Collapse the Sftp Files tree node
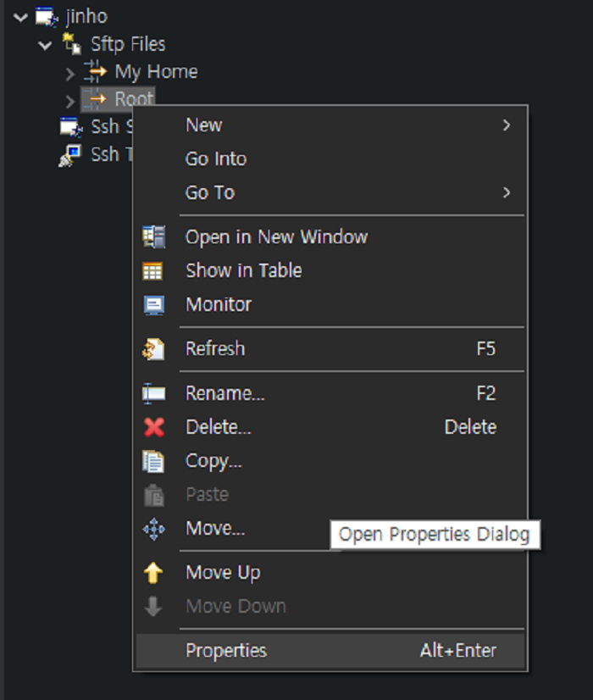Viewport: 593px width, 700px height. pos(46,45)
